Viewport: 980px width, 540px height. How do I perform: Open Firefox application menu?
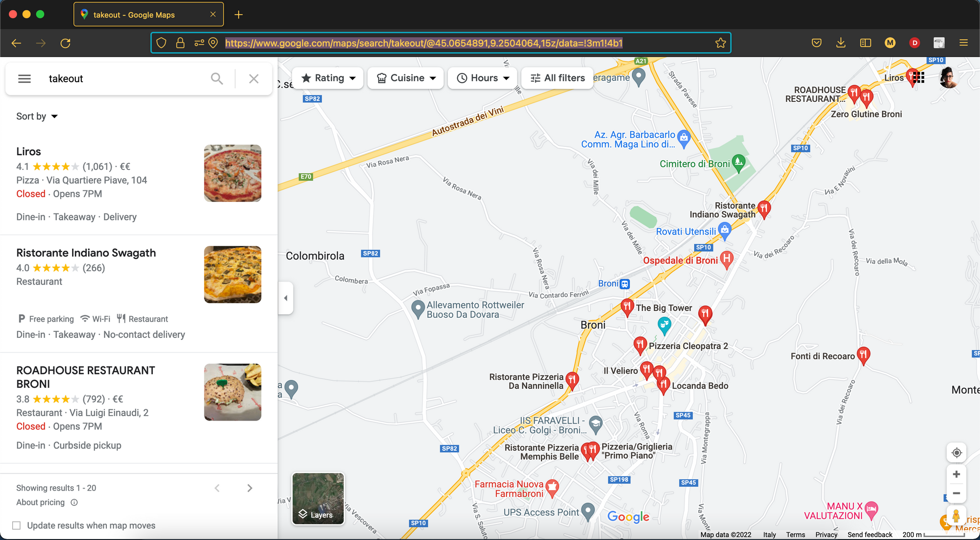click(963, 43)
